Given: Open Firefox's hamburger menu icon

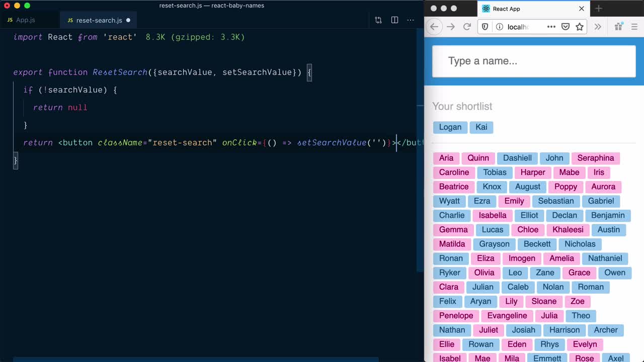Looking at the screenshot, I should point(633,27).
